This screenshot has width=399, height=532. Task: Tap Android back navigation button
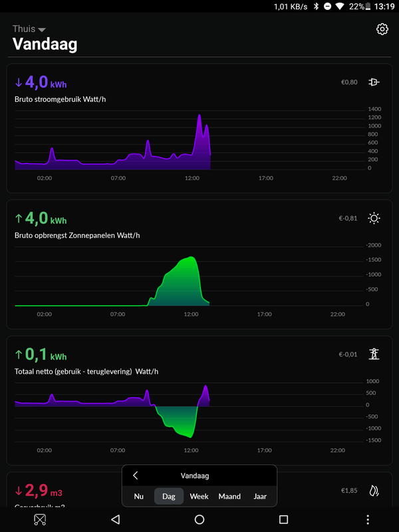point(116,519)
